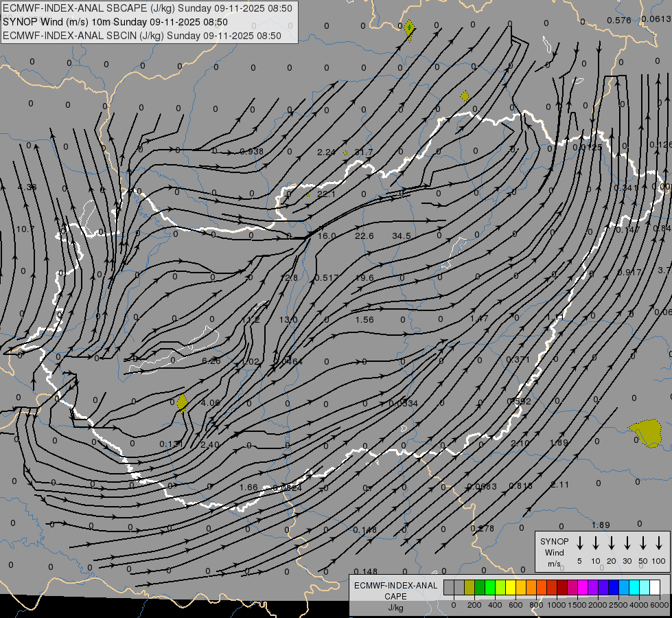Click the map value 2.40
The width and height of the screenshot is (672, 618).
(x=210, y=445)
